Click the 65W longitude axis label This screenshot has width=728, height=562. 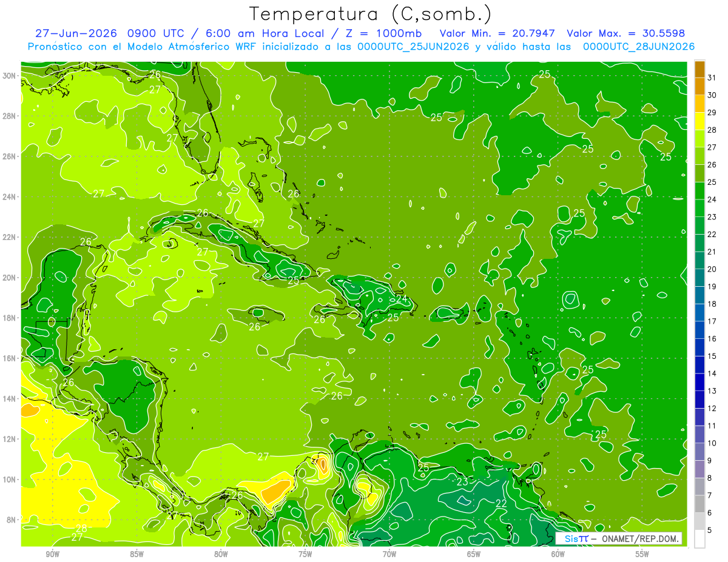point(474,554)
